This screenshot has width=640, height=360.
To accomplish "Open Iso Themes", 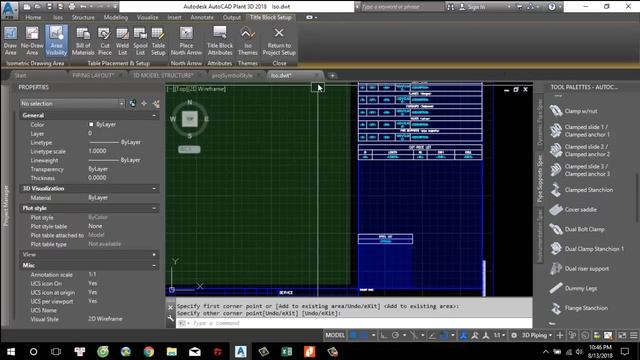I will click(247, 41).
